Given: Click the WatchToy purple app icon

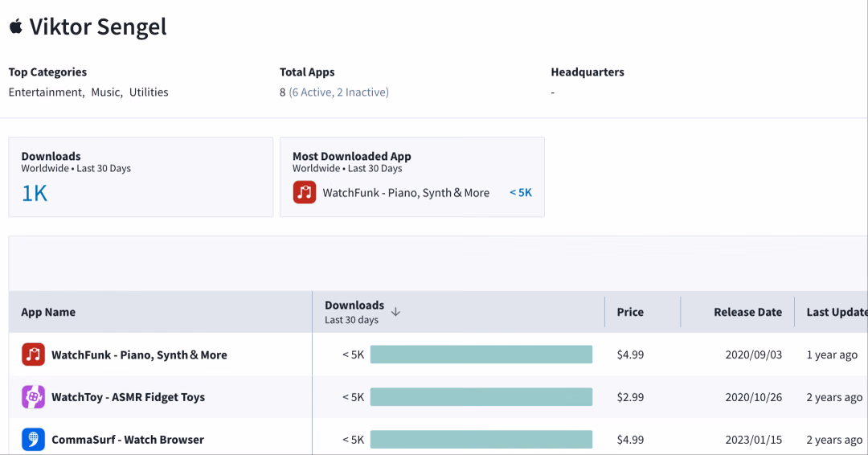Looking at the screenshot, I should pos(33,397).
